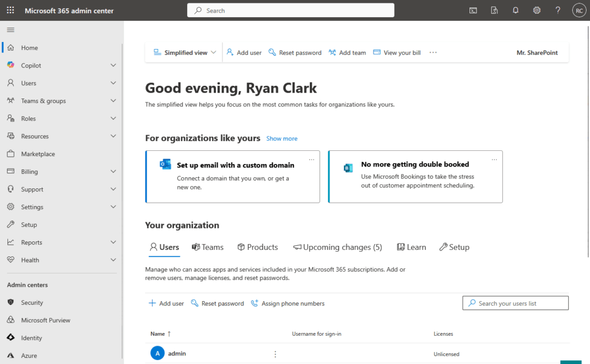Viewport: 590px width, 364px height.
Task: Click the Security shield icon
Action: tap(10, 302)
